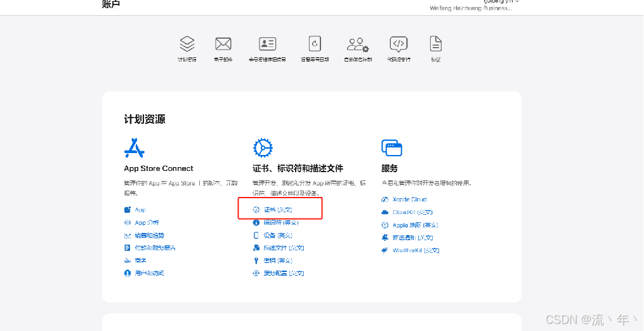This screenshot has height=331, width=644.
Task: Click the 服务 section heading
Action: 390,168
